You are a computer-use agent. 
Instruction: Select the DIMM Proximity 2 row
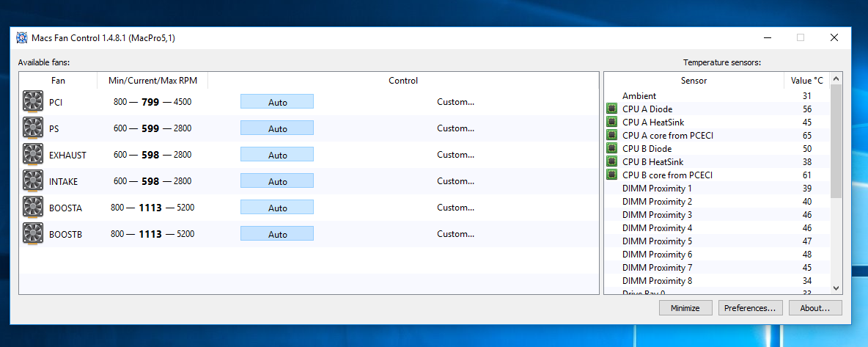[718, 202]
